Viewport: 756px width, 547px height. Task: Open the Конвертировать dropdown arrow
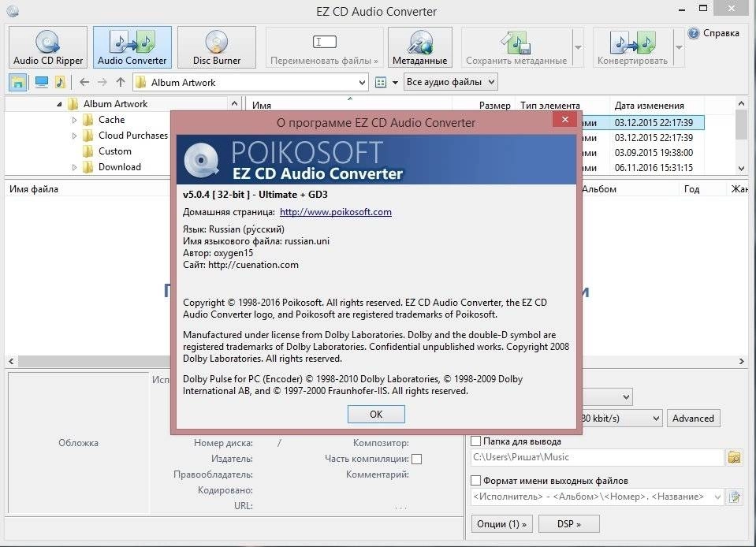click(679, 47)
